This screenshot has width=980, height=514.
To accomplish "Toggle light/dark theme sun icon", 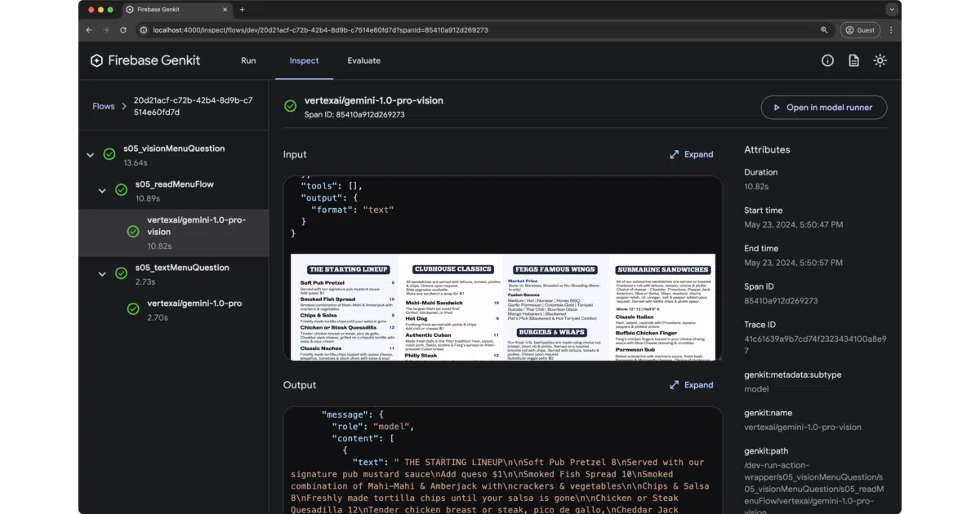I will (x=880, y=60).
